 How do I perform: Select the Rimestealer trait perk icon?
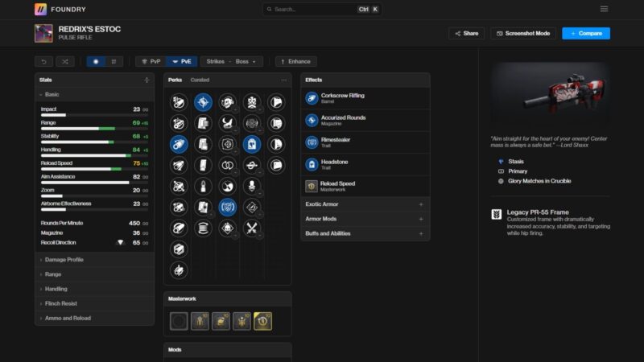click(x=312, y=142)
